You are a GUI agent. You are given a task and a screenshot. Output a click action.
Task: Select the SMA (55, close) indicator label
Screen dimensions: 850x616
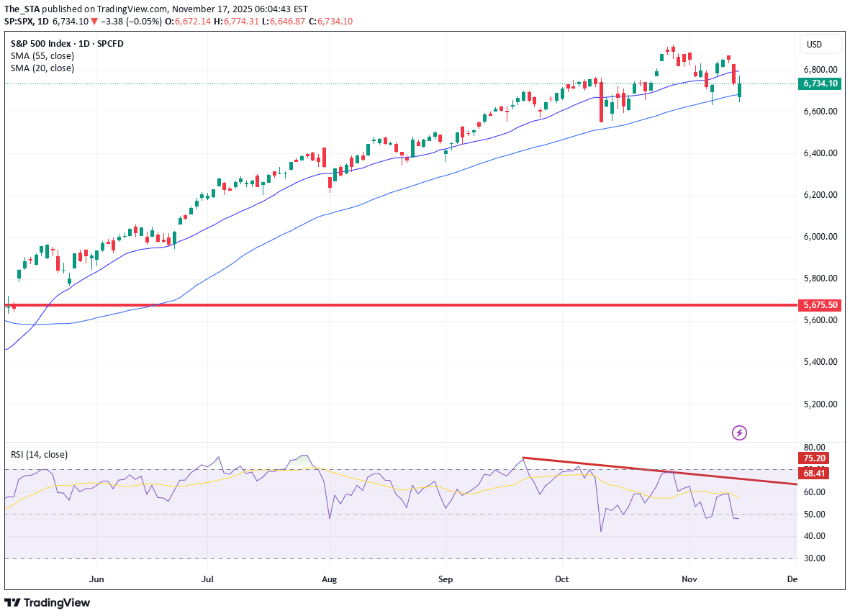(42, 55)
